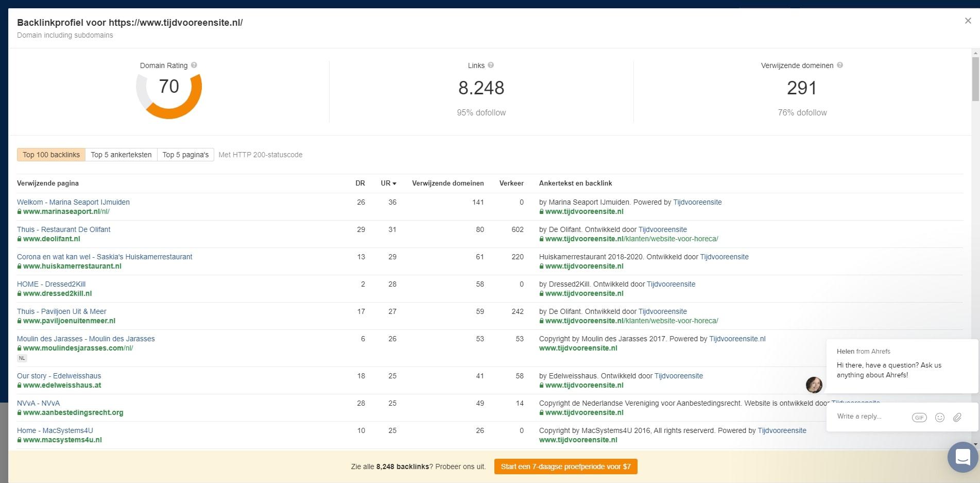The image size is (980, 483).
Task: Start the 7-day trial for $7 button
Action: pos(565,467)
